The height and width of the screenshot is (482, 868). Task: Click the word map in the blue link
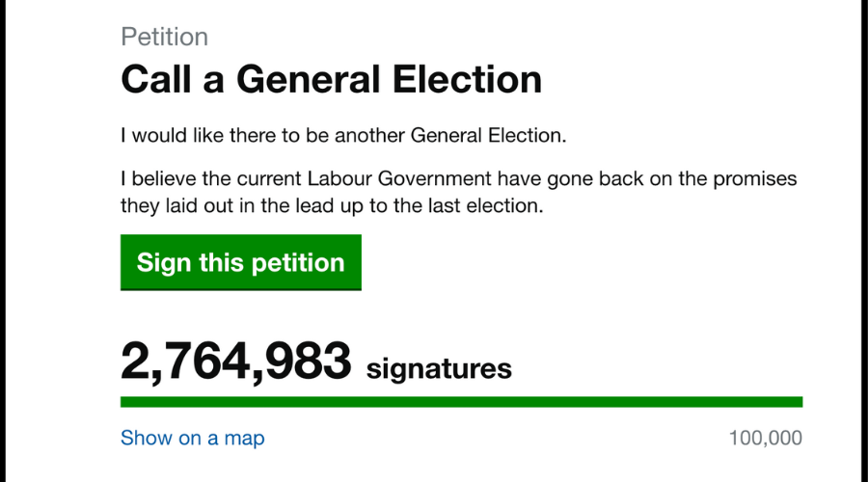tap(244, 438)
